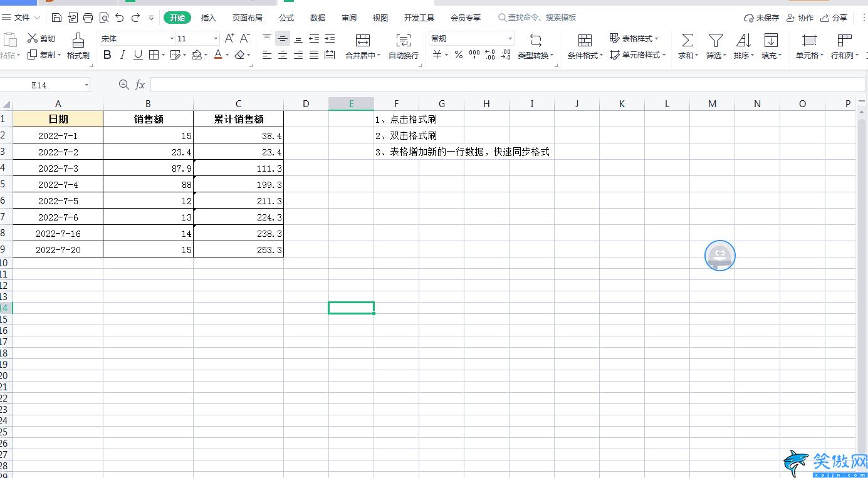
Task: Click the Sort (排序) icon
Action: [743, 41]
